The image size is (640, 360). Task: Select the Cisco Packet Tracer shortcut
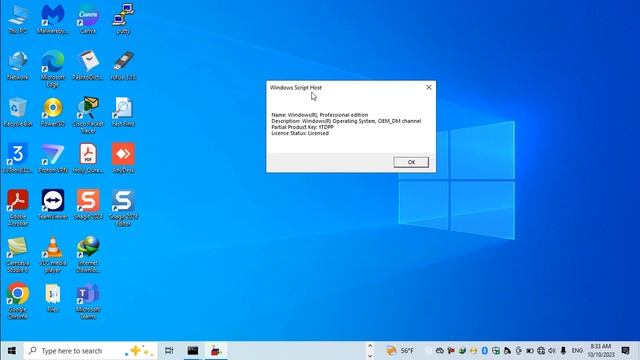88,116
